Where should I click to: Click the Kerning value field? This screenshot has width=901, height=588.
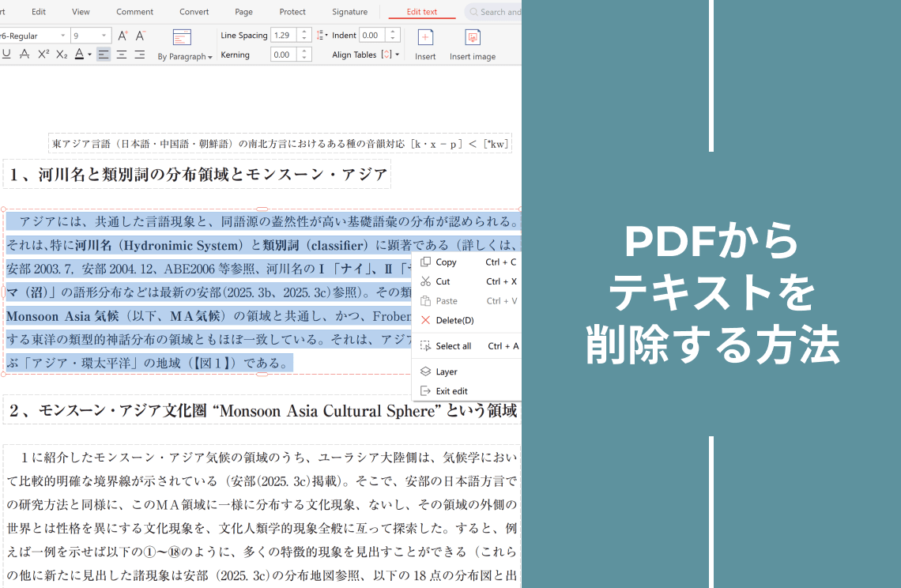click(283, 55)
